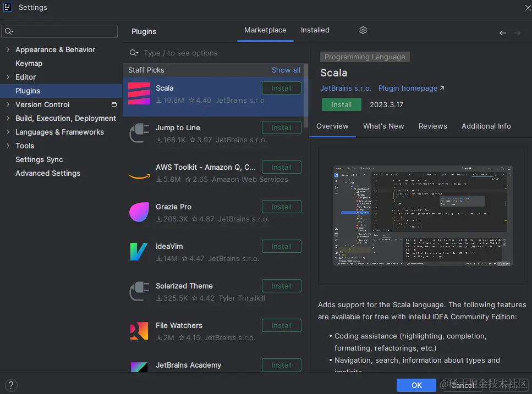Screen dimensions: 532x394
Task: Expand the Version Control section
Action: tap(8, 104)
